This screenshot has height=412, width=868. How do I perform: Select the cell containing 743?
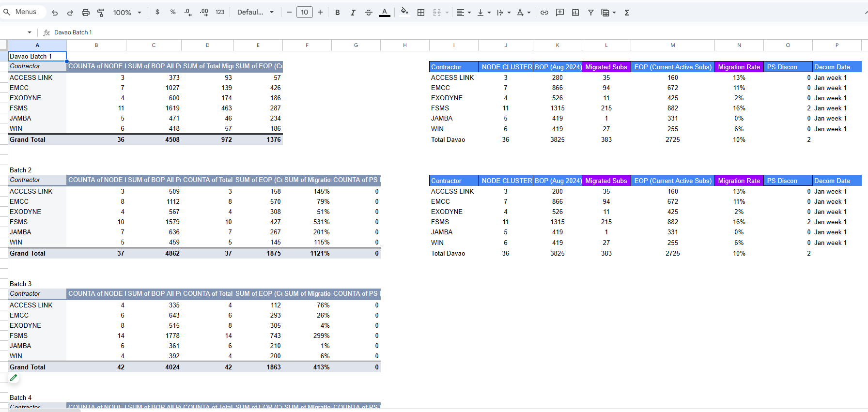(258, 336)
